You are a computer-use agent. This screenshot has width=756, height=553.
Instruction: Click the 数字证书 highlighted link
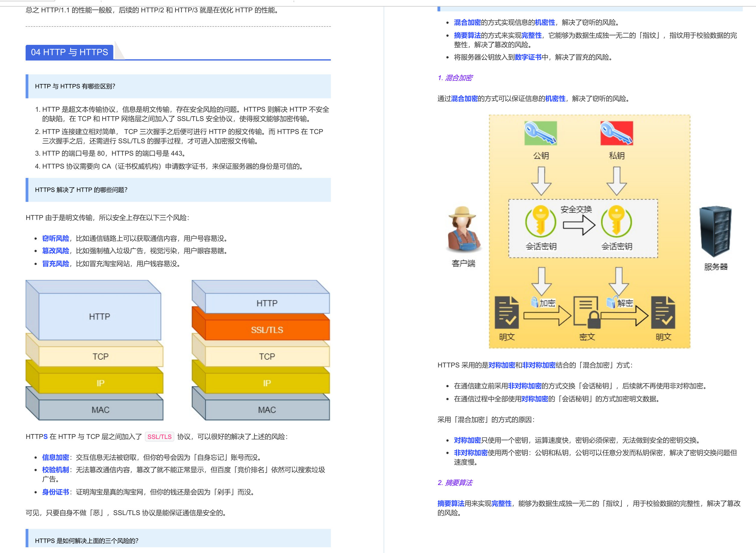point(528,57)
